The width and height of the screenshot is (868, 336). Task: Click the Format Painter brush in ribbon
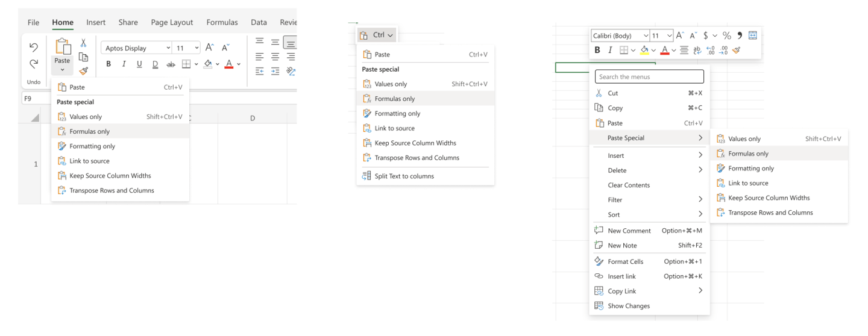click(x=84, y=71)
